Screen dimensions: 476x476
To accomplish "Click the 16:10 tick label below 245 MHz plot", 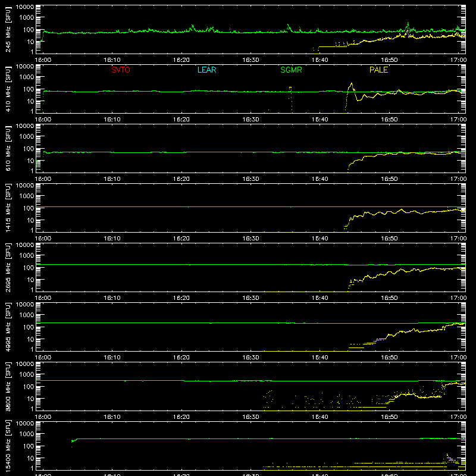I will (112, 60).
